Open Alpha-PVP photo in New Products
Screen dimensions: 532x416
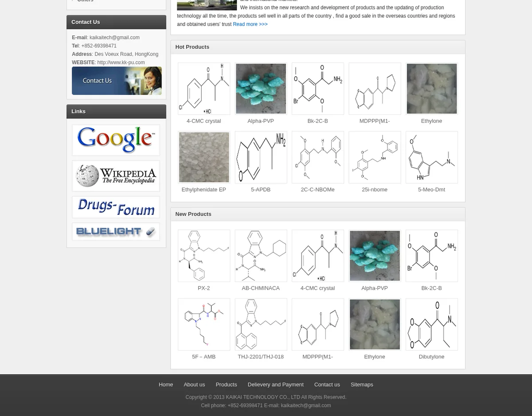pos(375,256)
